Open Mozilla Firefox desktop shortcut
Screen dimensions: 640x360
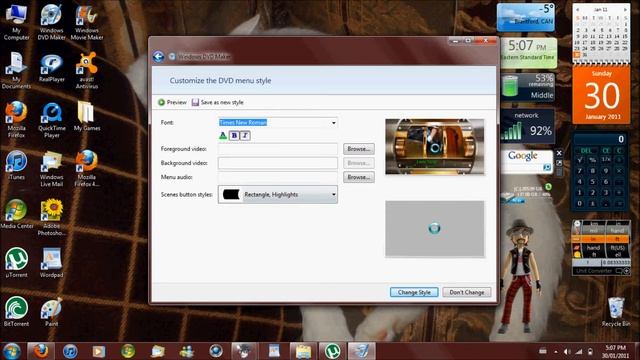pos(16,120)
